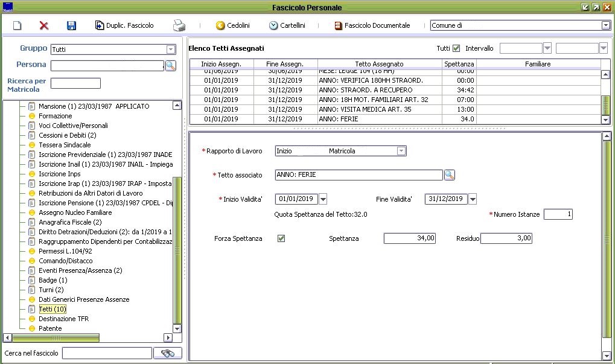The image size is (615, 364).
Task: Click the Tetto associato lookup magnifier icon
Action: (x=450, y=175)
